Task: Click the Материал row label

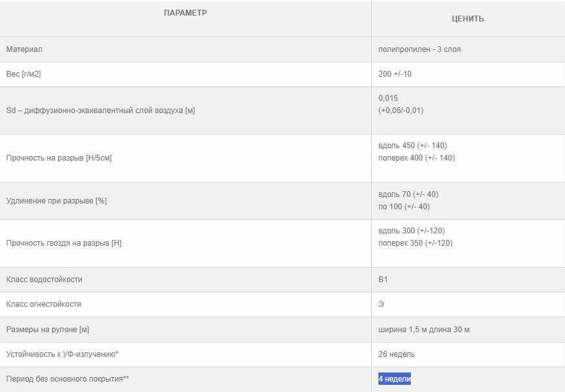Action: 25,49
